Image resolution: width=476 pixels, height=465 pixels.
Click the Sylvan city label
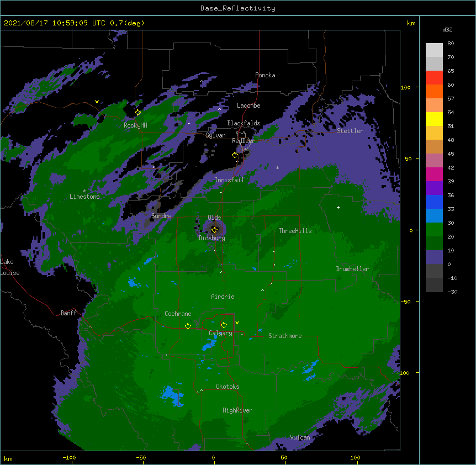point(215,135)
